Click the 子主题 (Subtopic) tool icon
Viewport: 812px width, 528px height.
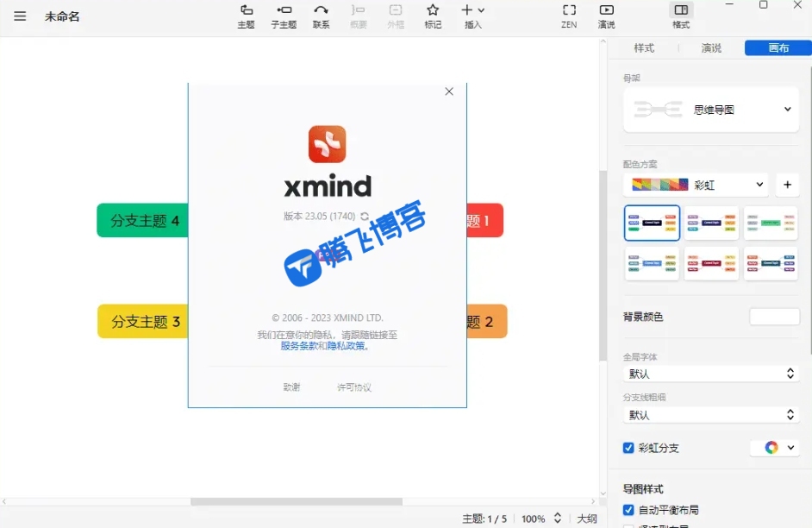click(x=284, y=16)
